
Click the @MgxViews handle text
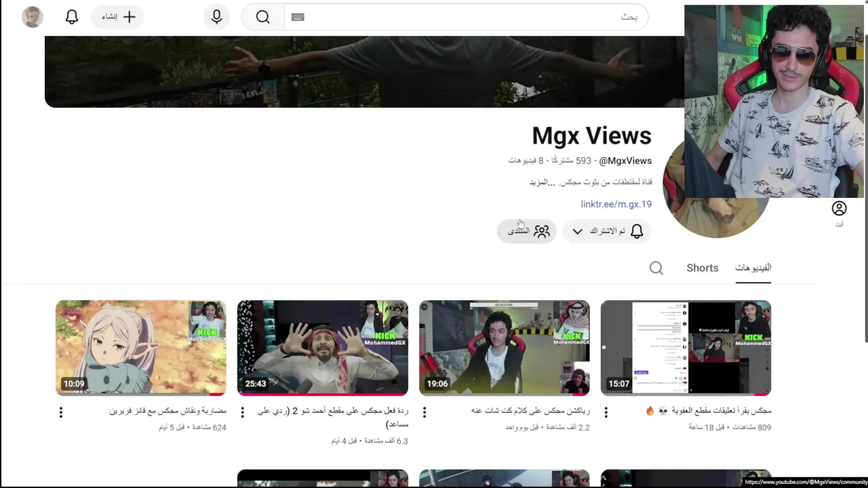(x=625, y=161)
